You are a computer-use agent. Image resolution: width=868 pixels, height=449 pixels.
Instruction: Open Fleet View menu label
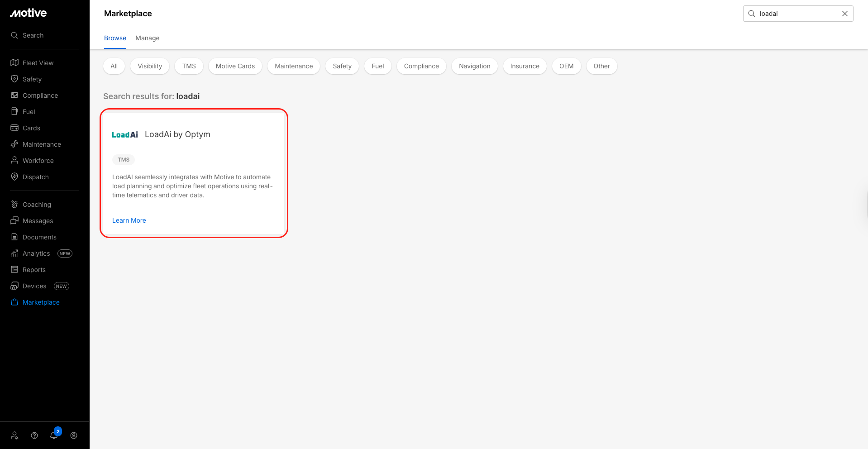coord(38,63)
